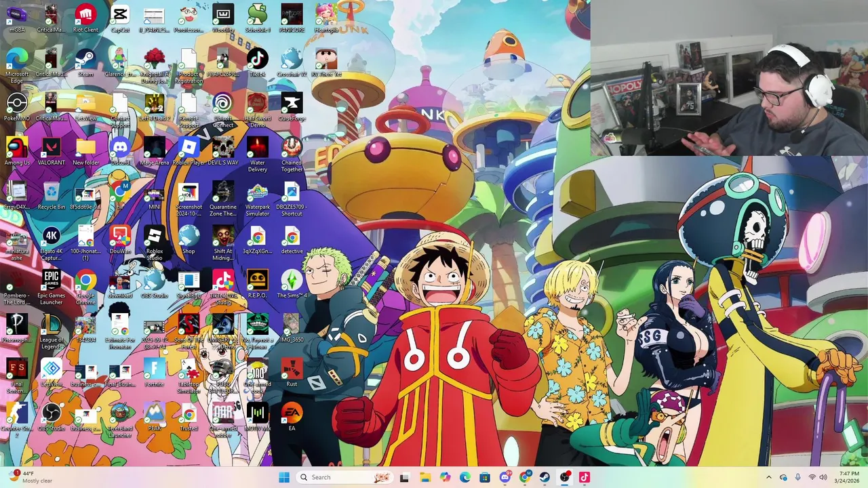
Task: Select the New folder icon on desktop
Action: pos(86,151)
